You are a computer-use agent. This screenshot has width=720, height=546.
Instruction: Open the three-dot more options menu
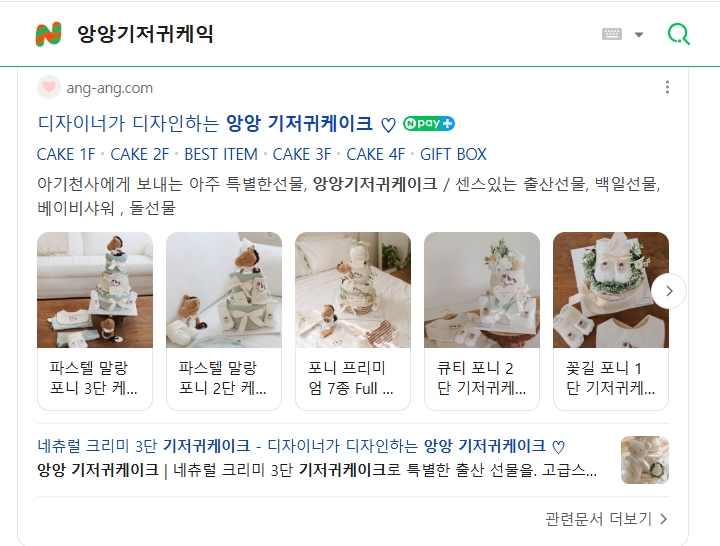tap(667, 87)
